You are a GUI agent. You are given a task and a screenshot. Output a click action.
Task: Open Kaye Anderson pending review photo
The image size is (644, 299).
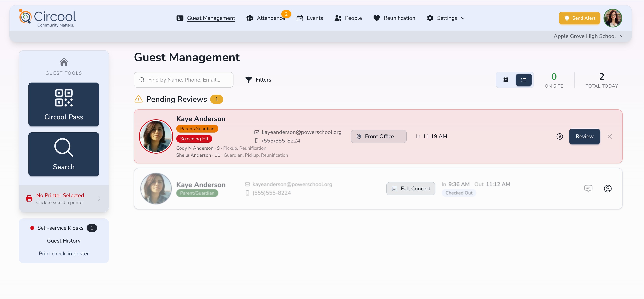(x=156, y=136)
